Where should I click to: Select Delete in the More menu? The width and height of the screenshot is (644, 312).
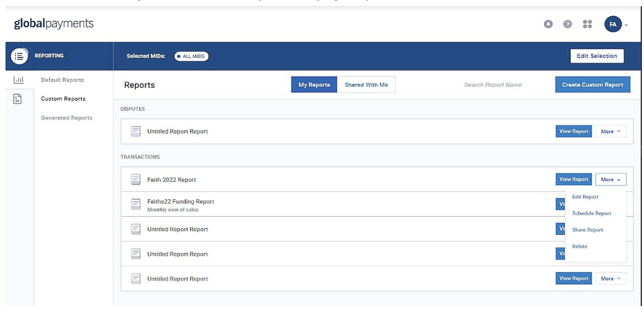click(579, 246)
